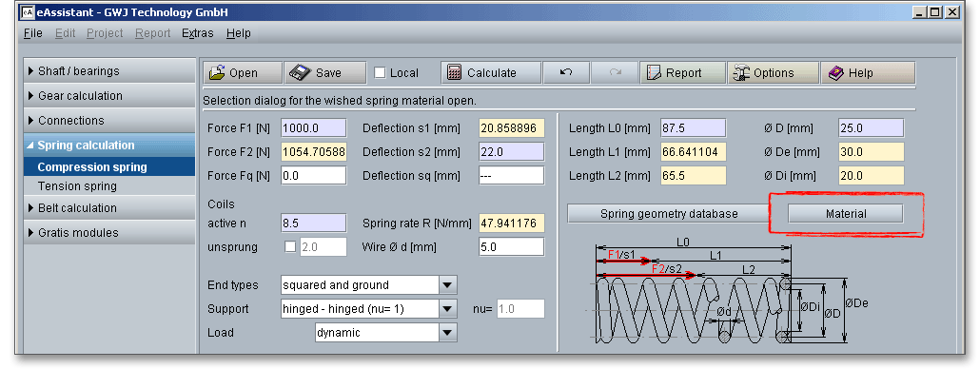Image resolution: width=980 pixels, height=369 pixels.
Task: Click the Length L1 field
Action: pyautogui.click(x=693, y=152)
